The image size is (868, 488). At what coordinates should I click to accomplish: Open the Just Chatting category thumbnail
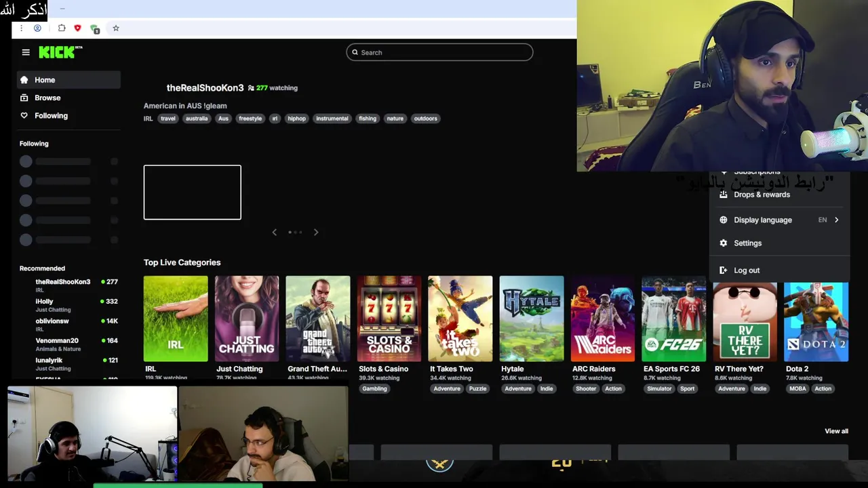(x=247, y=319)
